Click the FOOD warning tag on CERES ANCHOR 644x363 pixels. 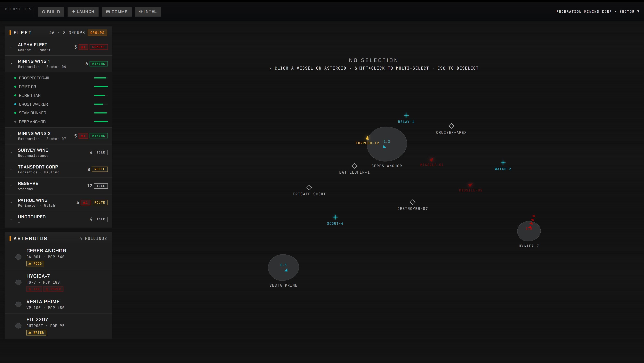[x=35, y=264]
